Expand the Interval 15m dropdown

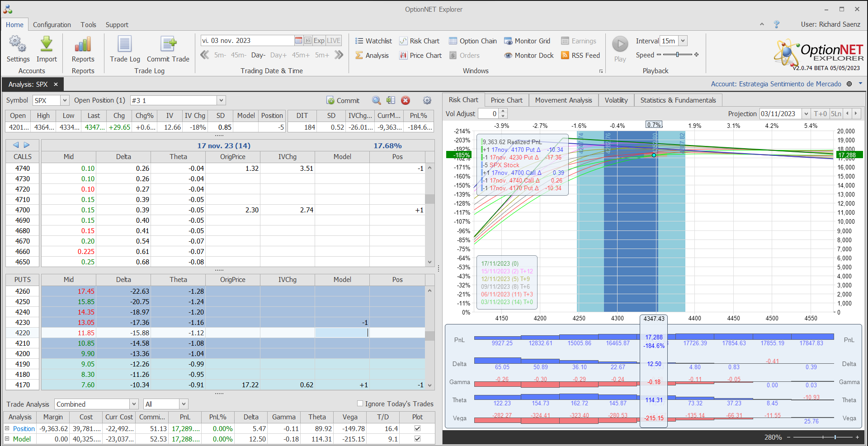(x=683, y=41)
